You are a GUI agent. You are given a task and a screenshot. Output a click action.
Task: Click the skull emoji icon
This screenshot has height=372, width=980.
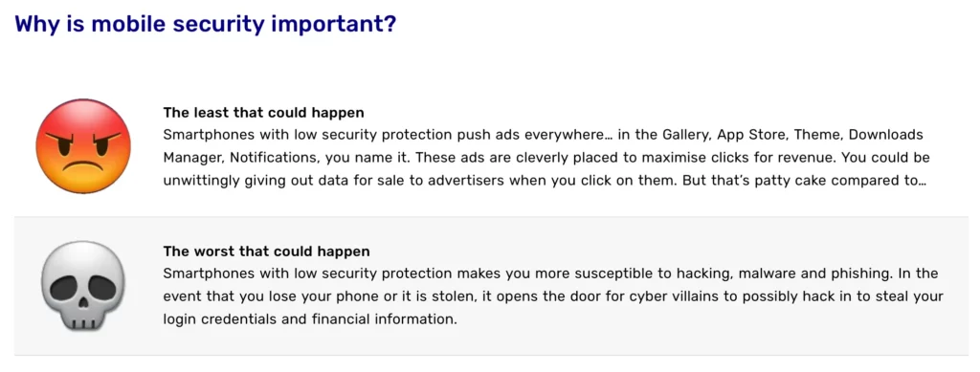pos(83,286)
